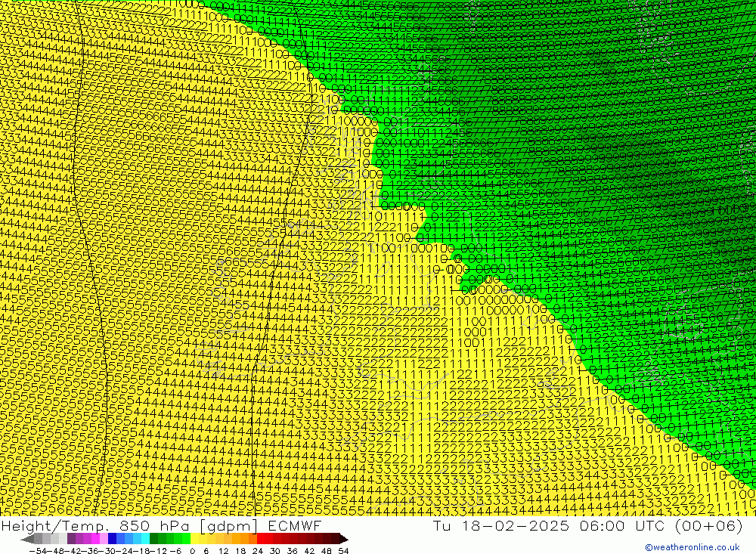The width and height of the screenshot is (756, 554).
Task: Click the left gray arrow of color scale
Action: pyautogui.click(x=27, y=539)
